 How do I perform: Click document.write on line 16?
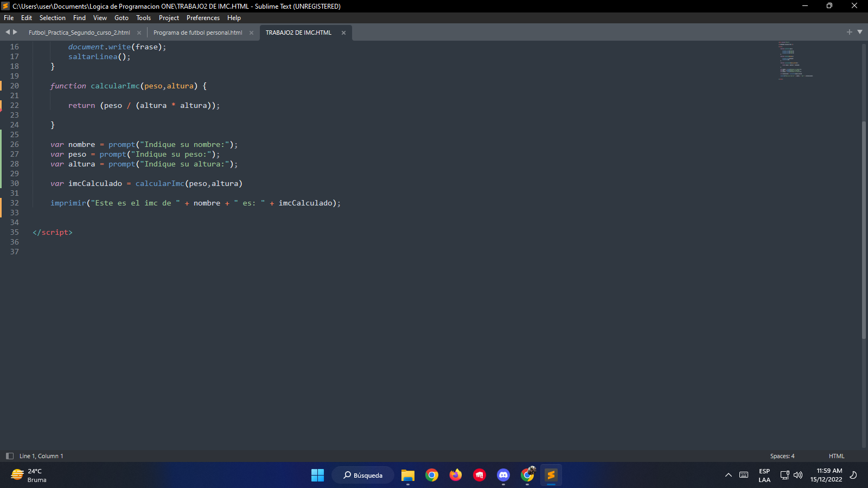99,47
